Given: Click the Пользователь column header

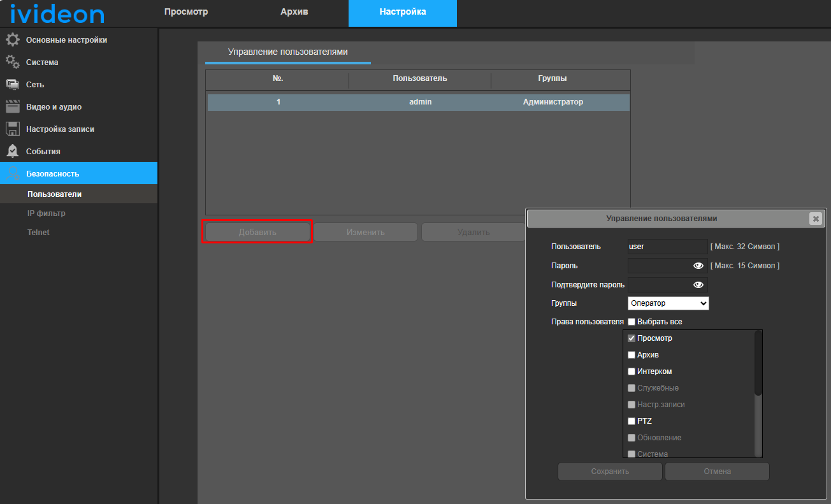Looking at the screenshot, I should pos(420,79).
